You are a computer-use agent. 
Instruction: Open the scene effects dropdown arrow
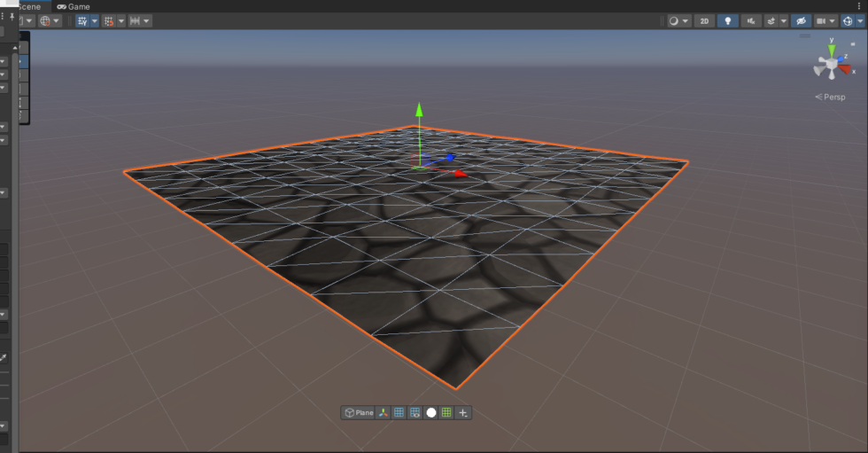[783, 21]
